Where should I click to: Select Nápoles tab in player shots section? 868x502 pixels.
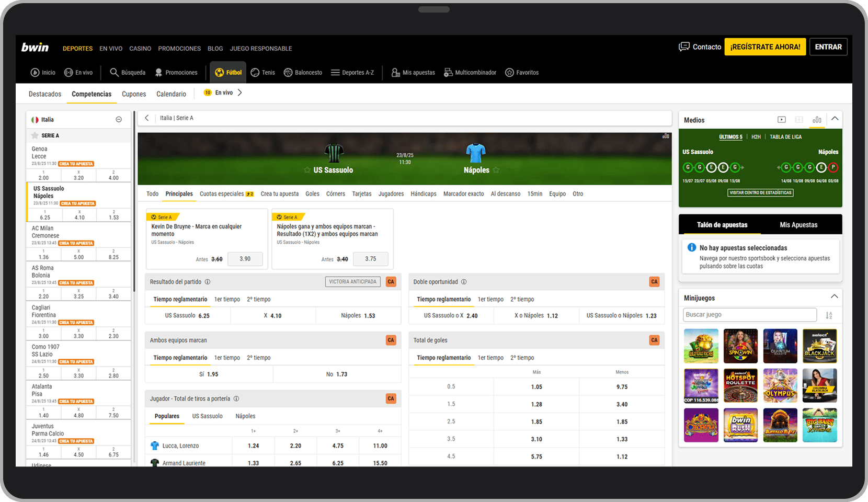tap(245, 416)
